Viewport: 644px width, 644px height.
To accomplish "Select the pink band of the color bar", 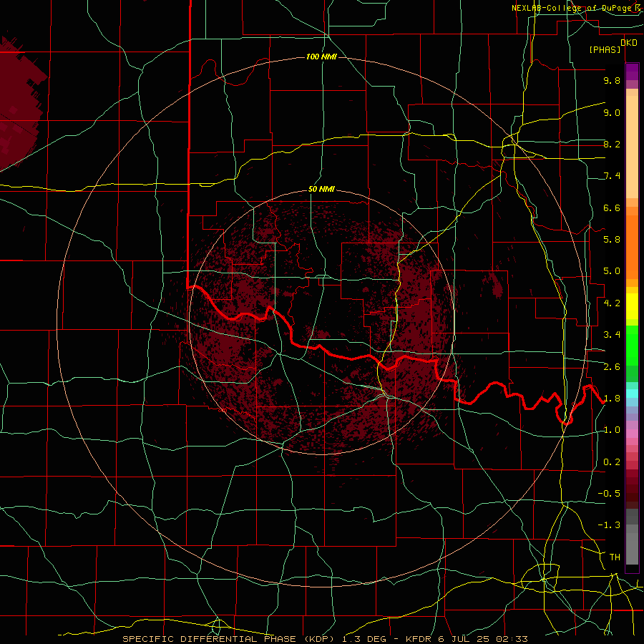I will coord(632,434).
